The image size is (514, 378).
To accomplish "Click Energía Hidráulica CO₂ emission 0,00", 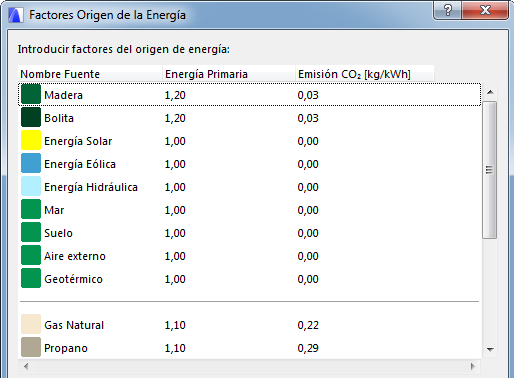I will [308, 187].
